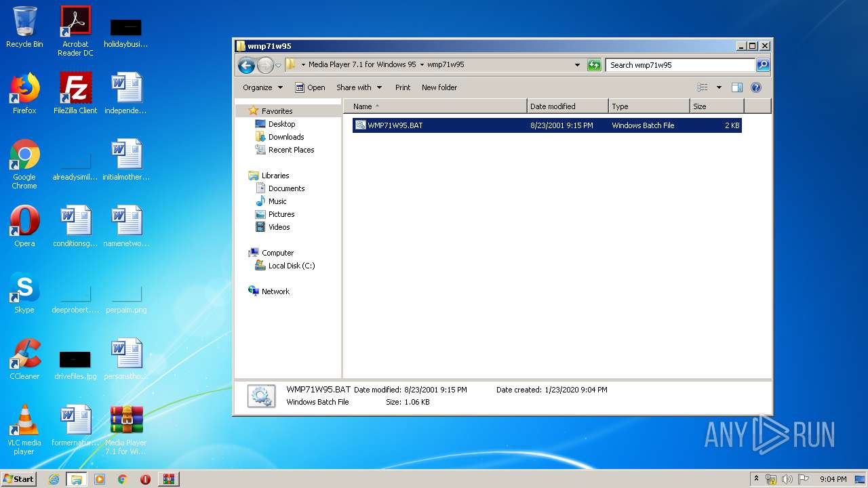Select the namenetwo Word document icon

[x=126, y=226]
